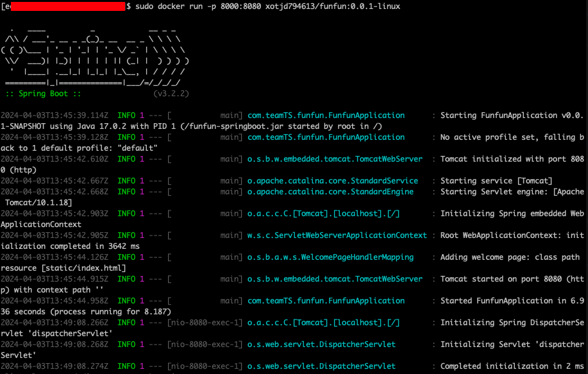Select the version text '(v3.2.2)'
Image resolution: width=588 pixels, height=374 pixels.
tap(171, 94)
